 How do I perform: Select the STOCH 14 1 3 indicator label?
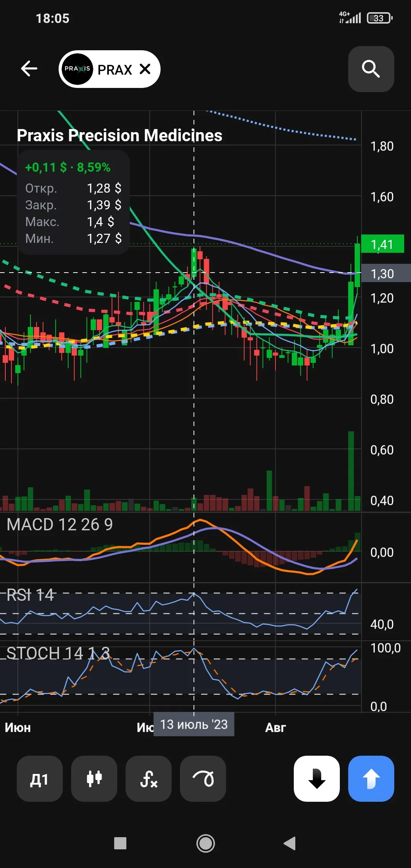coord(58,653)
